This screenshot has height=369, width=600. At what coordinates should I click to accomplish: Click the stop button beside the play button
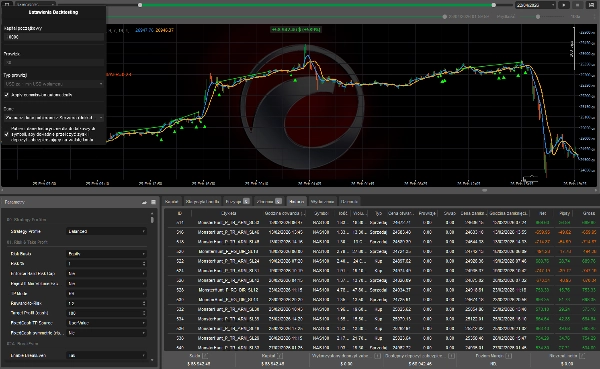tap(577, 5)
